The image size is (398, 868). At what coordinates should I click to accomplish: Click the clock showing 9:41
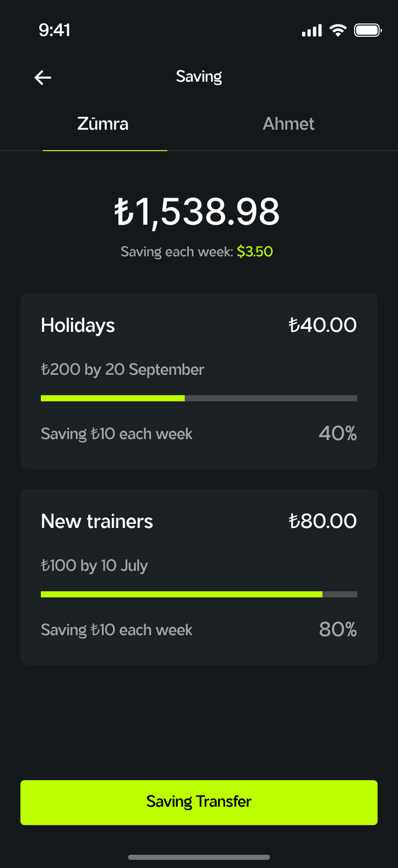point(55,31)
